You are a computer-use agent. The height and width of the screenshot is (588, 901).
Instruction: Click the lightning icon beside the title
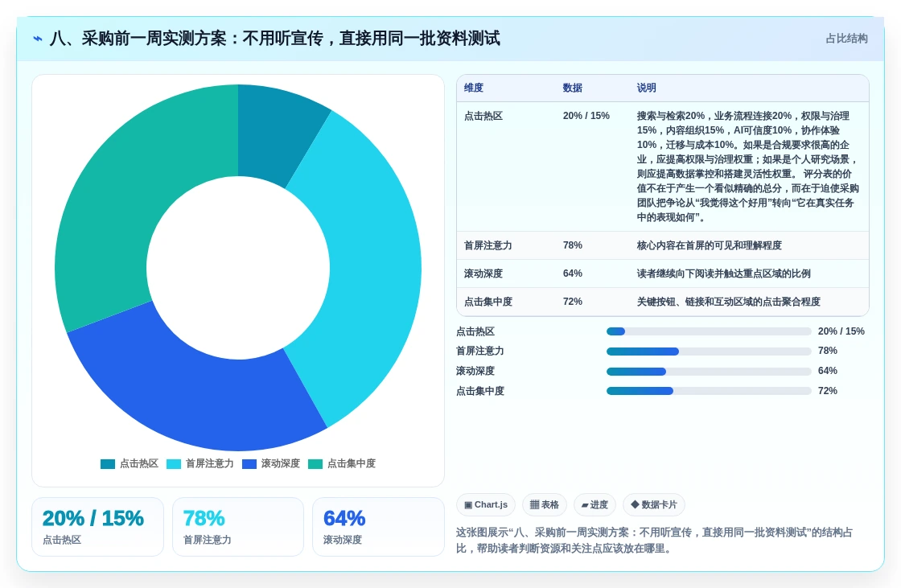coord(38,39)
